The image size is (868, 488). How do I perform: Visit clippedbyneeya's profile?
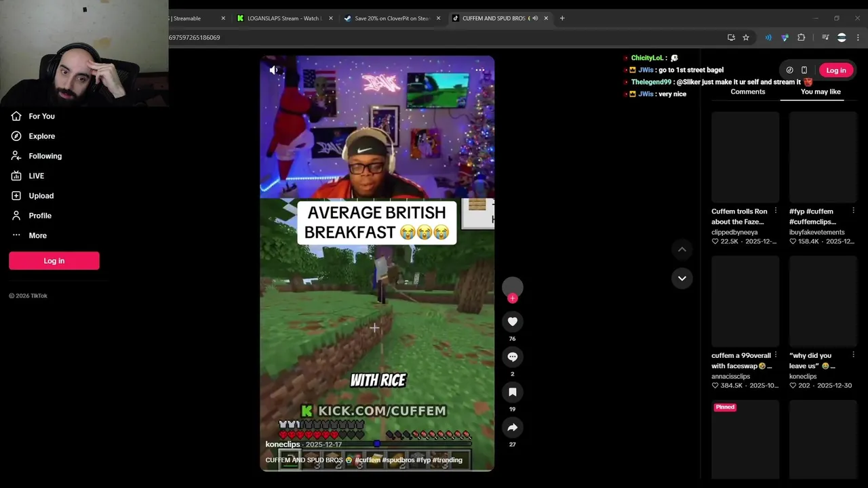734,232
